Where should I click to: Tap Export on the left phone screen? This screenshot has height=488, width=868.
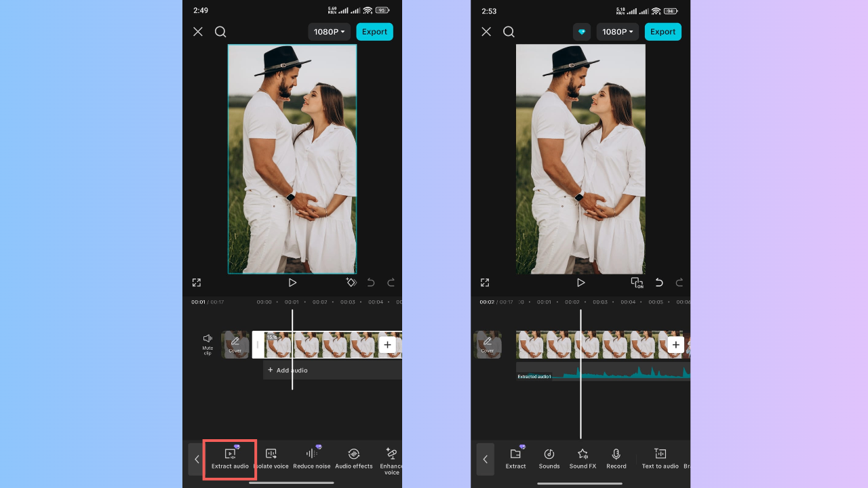(x=374, y=32)
